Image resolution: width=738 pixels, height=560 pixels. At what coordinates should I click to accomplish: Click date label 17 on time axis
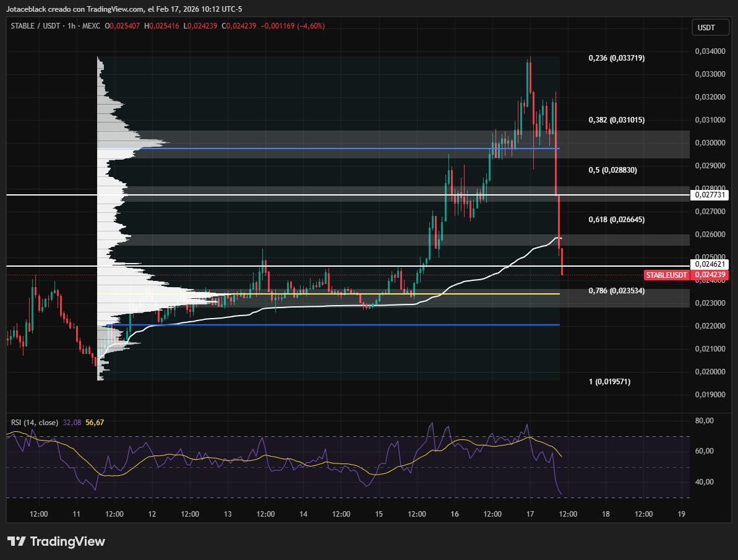pos(530,514)
